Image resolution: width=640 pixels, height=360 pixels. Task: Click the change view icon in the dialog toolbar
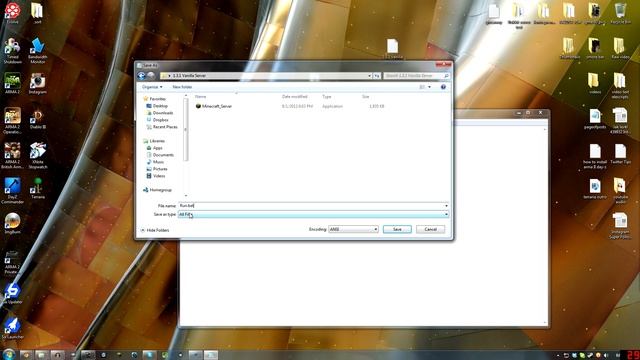(422, 87)
